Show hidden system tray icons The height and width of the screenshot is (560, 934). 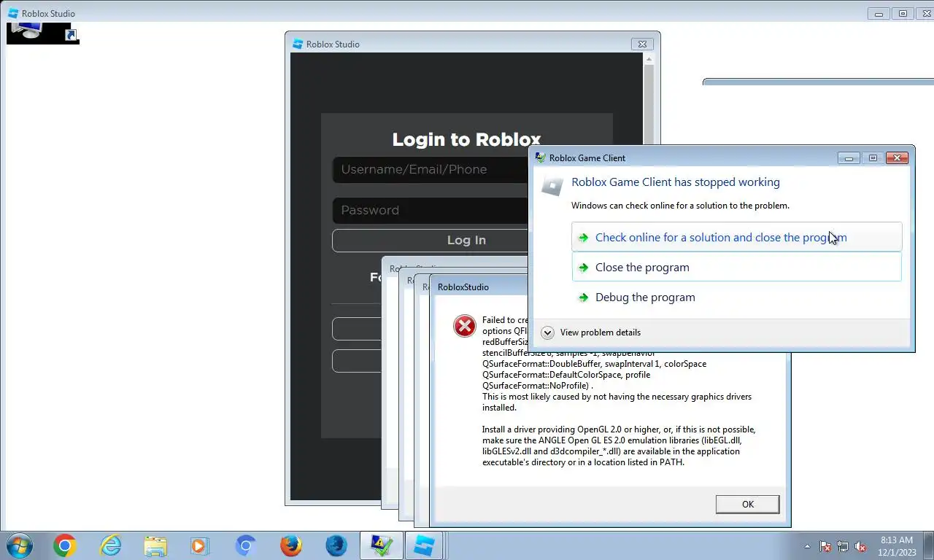[x=807, y=546]
